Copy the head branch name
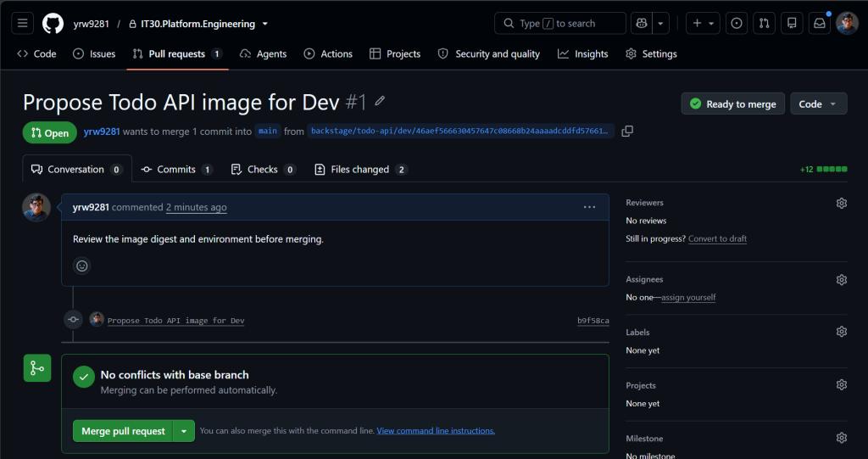Viewport: 868px width, 459px height. pyautogui.click(x=627, y=132)
